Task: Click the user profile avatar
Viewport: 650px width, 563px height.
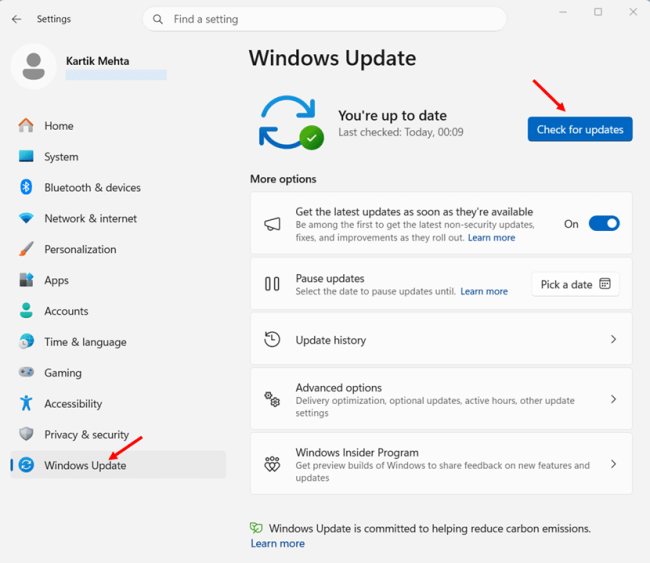Action: [34, 66]
